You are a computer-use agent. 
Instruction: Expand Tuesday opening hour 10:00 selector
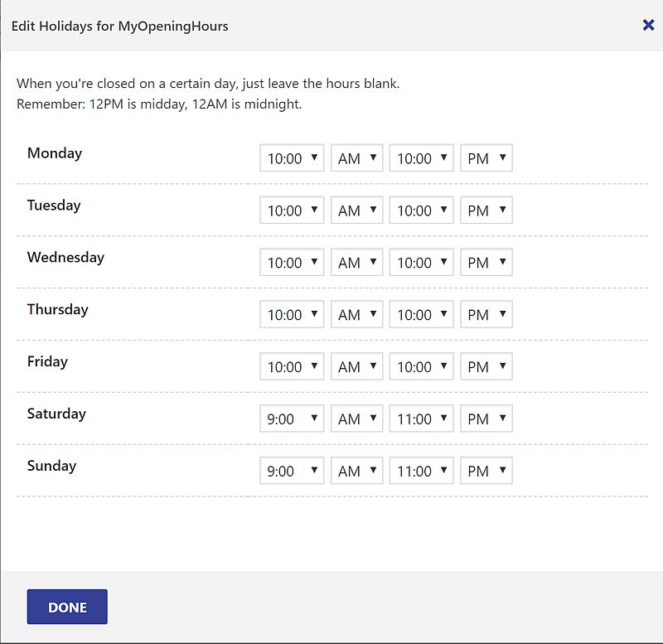pyautogui.click(x=292, y=210)
